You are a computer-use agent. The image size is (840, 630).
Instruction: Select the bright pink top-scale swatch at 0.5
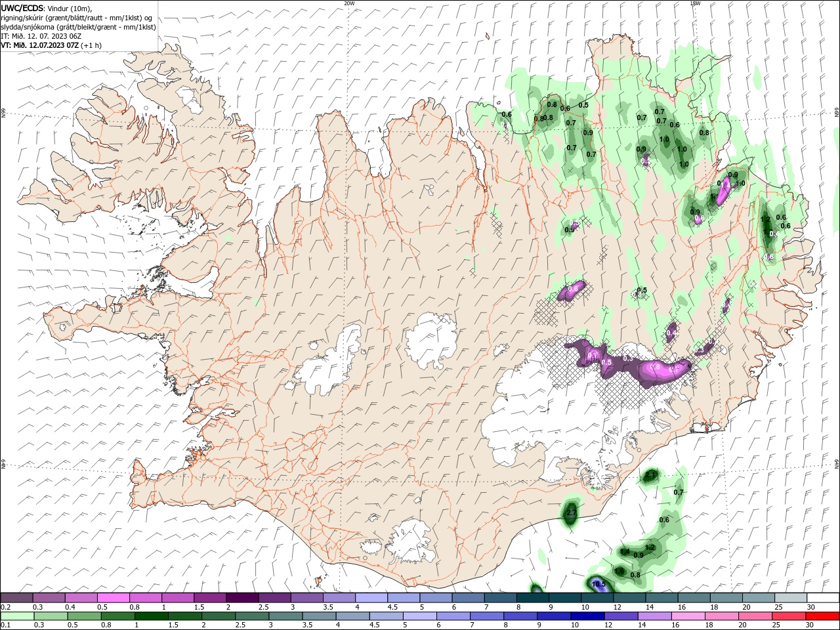[x=114, y=598]
